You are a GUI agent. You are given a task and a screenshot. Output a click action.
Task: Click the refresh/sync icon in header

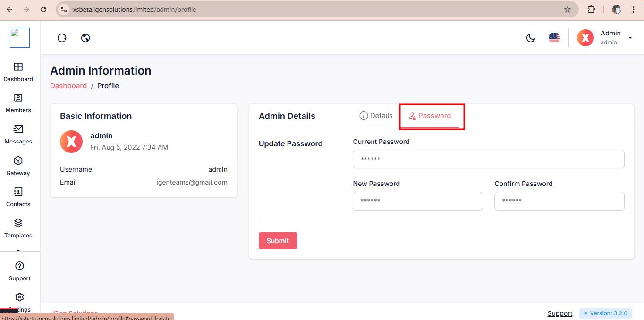coord(62,38)
